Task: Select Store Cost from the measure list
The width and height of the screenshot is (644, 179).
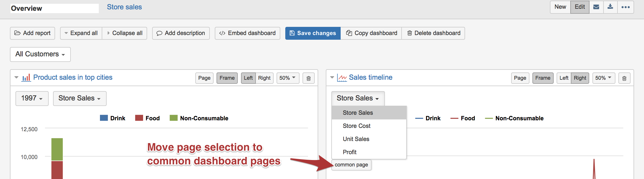Action: pos(369,126)
